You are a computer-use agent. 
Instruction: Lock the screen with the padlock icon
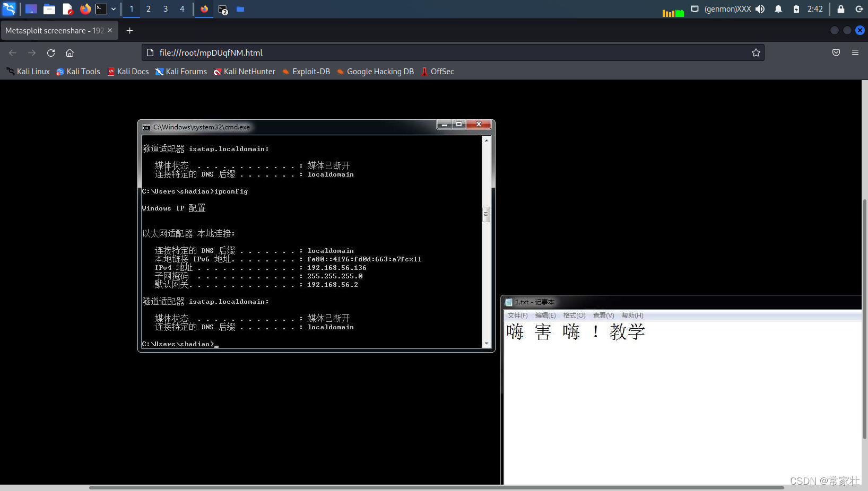841,9
